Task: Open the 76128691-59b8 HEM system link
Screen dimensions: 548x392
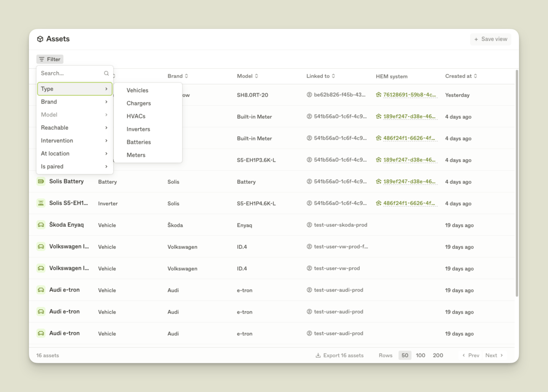Action: click(x=407, y=95)
